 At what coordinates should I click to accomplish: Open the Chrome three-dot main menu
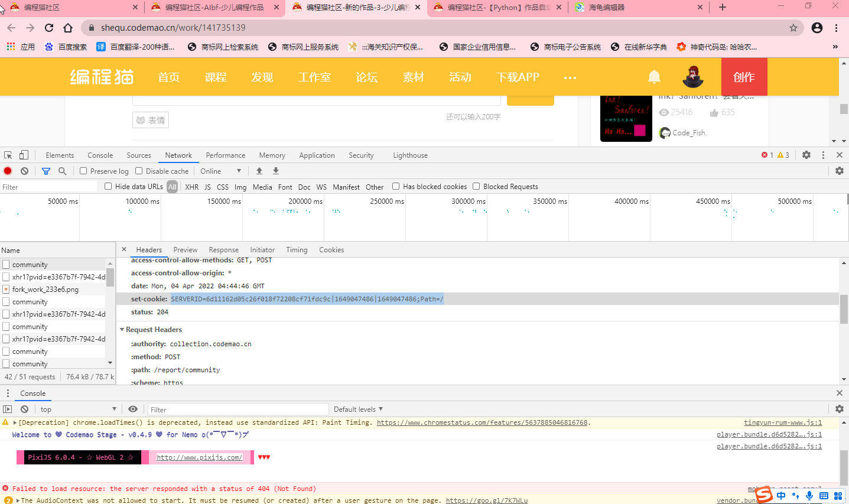836,28
